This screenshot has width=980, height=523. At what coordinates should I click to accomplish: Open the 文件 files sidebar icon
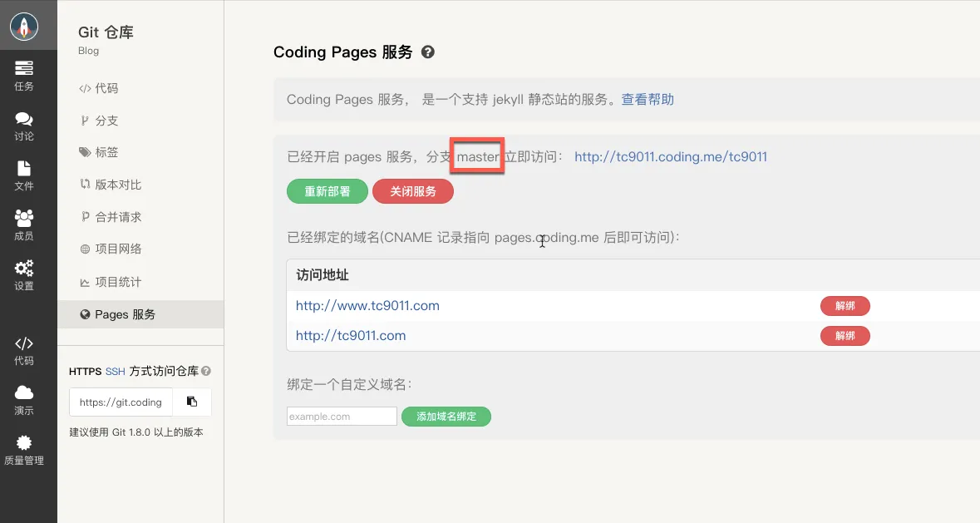coord(24,175)
